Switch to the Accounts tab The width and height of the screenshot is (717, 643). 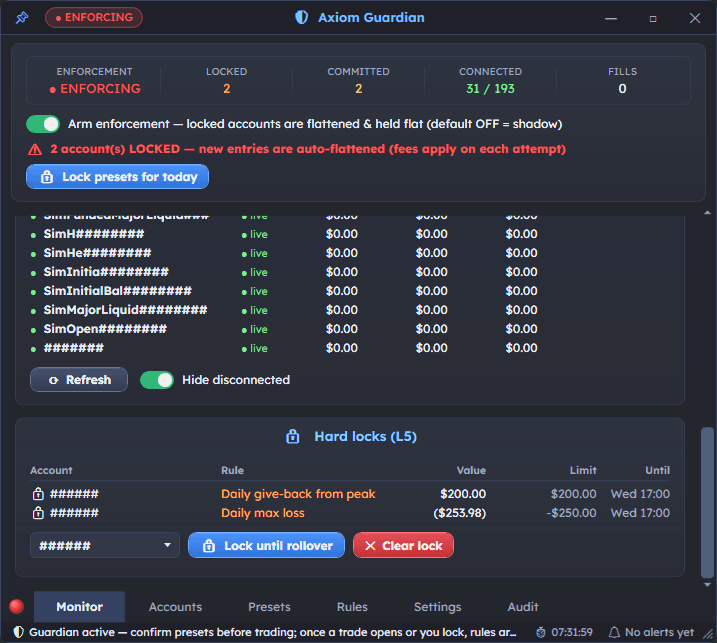pyautogui.click(x=175, y=607)
